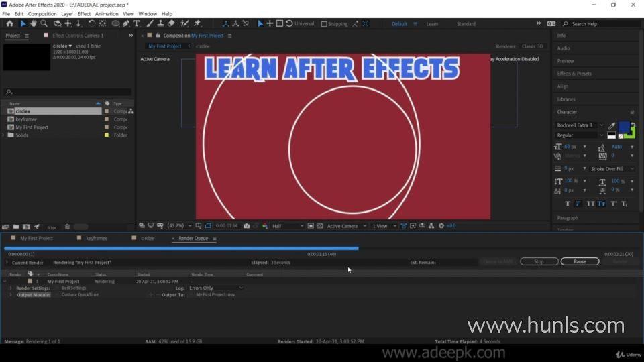Viewport: 644px width, 362px height.
Task: Create a new folder in Project panel
Action: coord(16,227)
